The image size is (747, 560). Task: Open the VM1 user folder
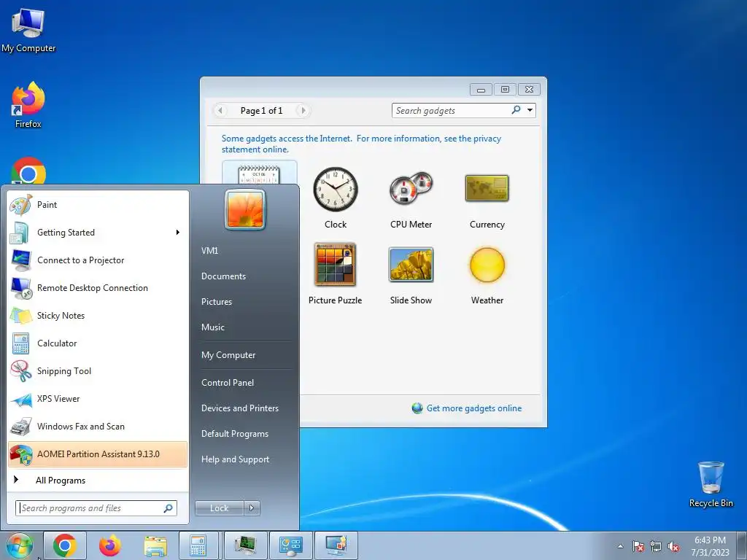click(x=209, y=251)
